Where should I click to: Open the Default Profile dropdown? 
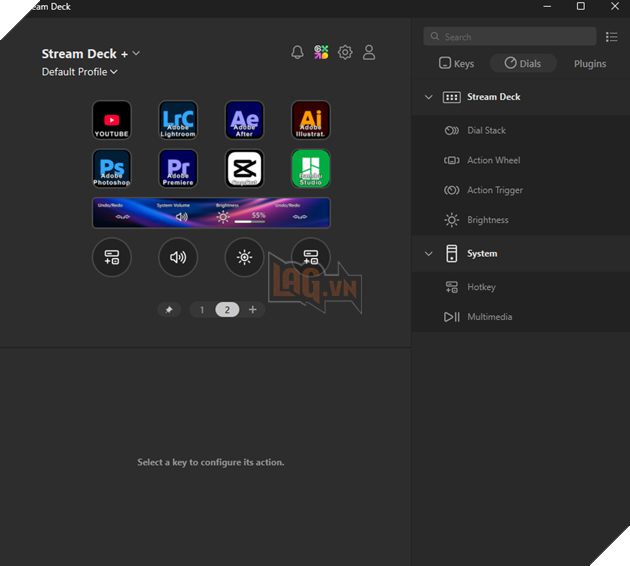pos(80,72)
